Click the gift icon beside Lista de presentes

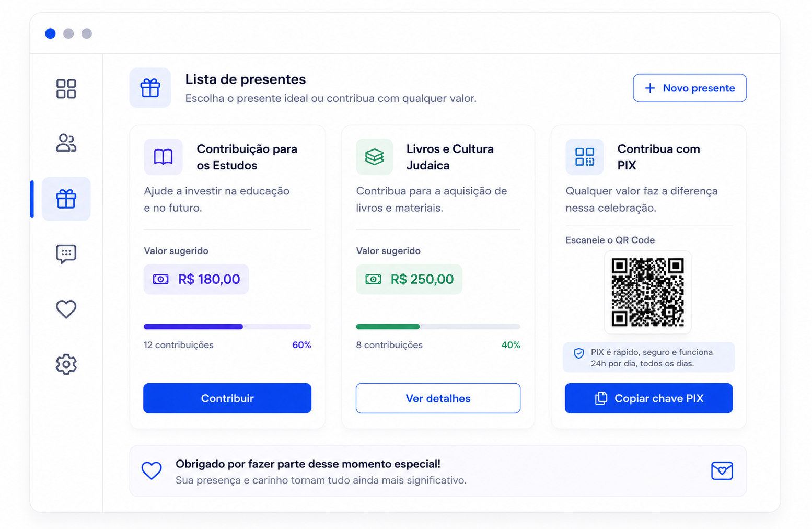pos(150,88)
